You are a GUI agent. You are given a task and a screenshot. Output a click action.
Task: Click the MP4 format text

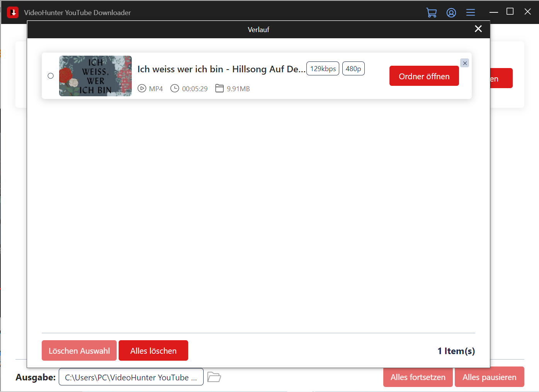click(156, 89)
